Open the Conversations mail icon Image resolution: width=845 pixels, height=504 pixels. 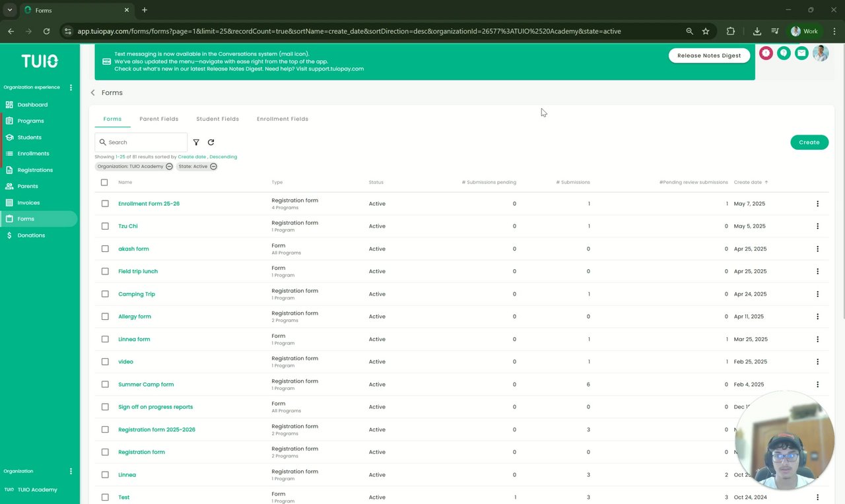[801, 53]
